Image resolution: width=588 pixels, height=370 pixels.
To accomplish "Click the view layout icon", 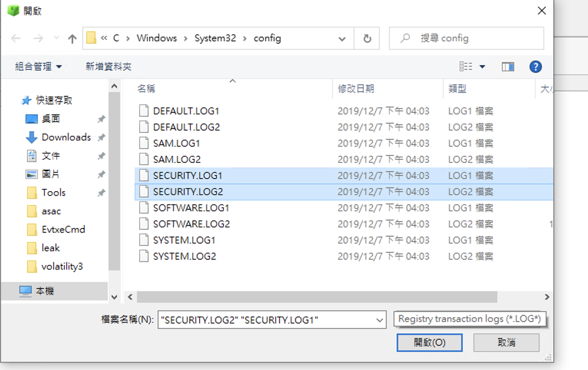I will pos(466,67).
